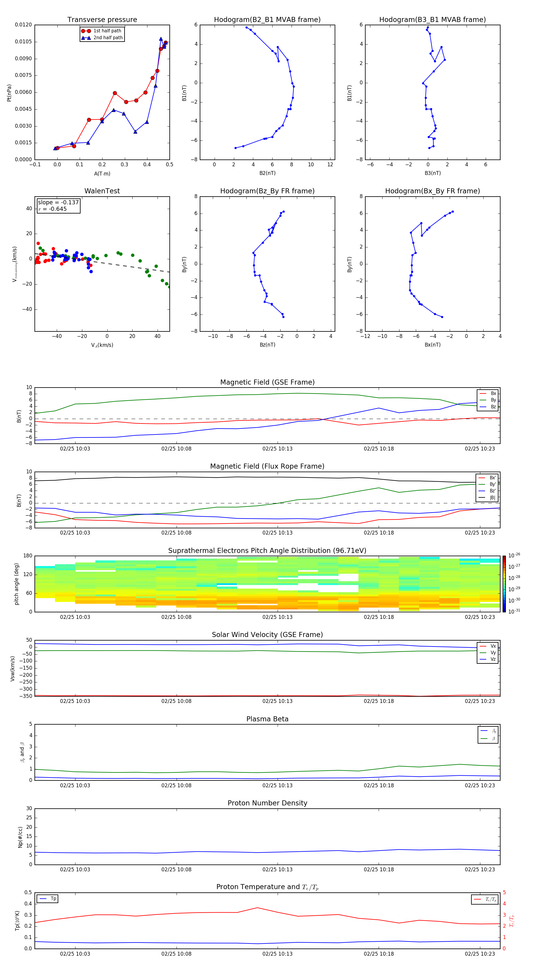Select "Bz'" in the Flux Rope legend
The image size is (535, 980).
click(x=487, y=491)
